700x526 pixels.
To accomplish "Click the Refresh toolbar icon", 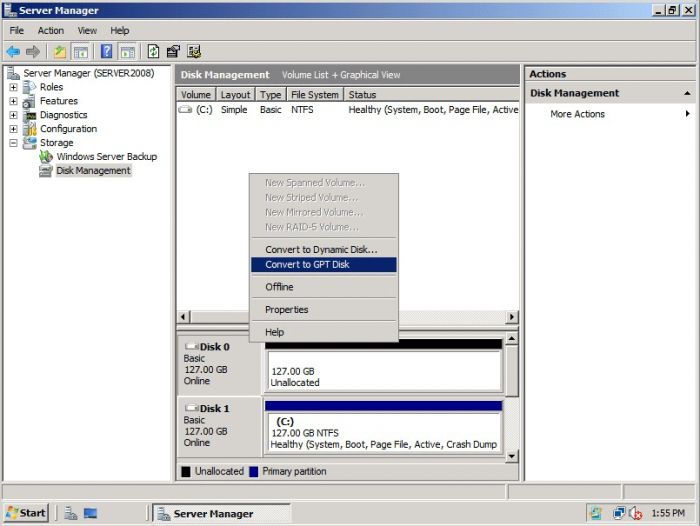I will [153, 52].
